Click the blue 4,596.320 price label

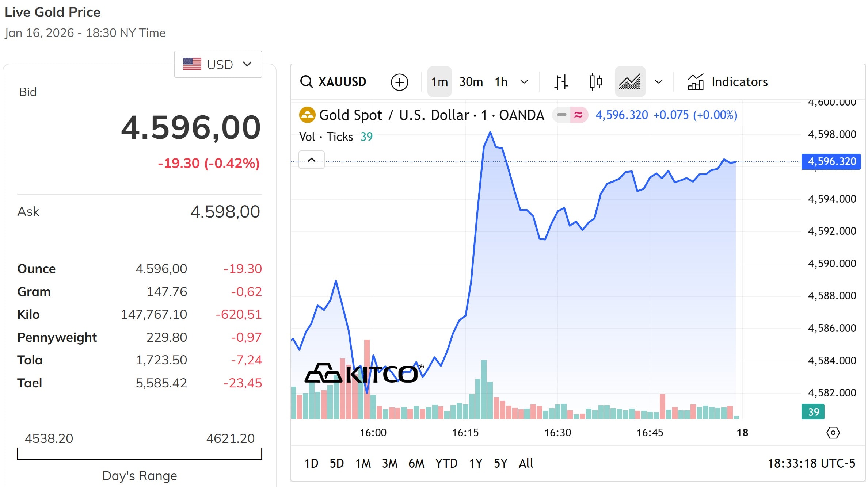[x=831, y=161]
